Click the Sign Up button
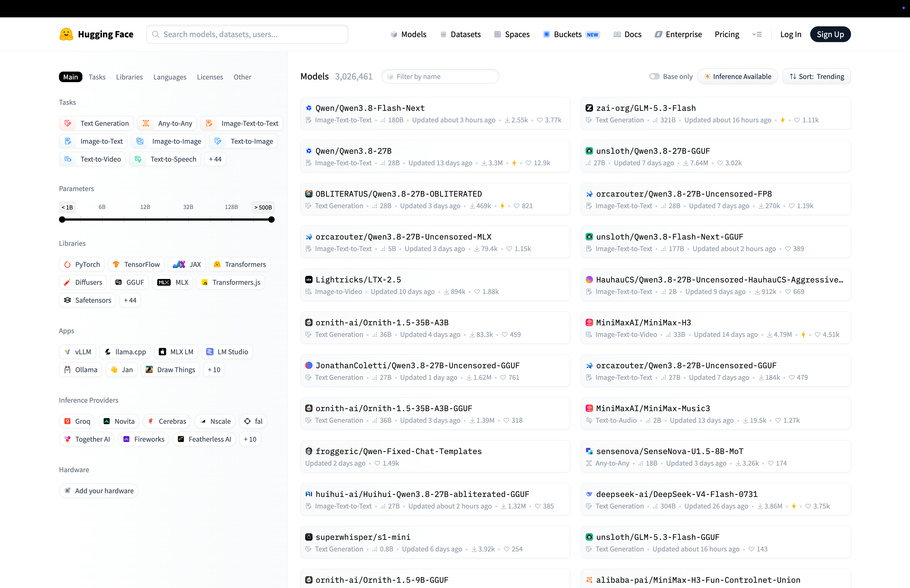Image resolution: width=910 pixels, height=588 pixels. tap(830, 34)
